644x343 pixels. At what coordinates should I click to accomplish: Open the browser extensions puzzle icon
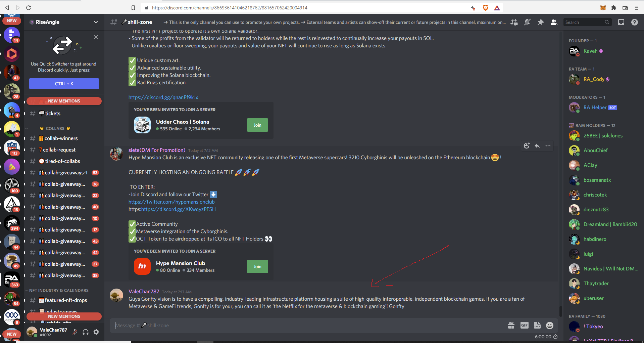(614, 8)
